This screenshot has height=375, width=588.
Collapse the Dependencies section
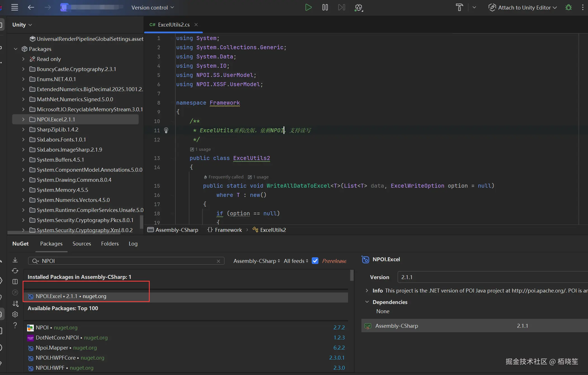(x=367, y=302)
